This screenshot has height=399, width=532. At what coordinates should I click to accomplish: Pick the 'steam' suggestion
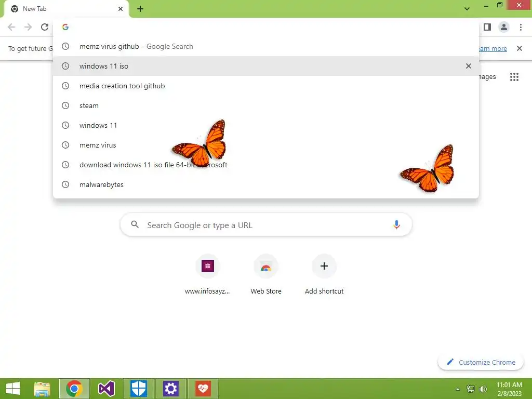(x=266, y=105)
